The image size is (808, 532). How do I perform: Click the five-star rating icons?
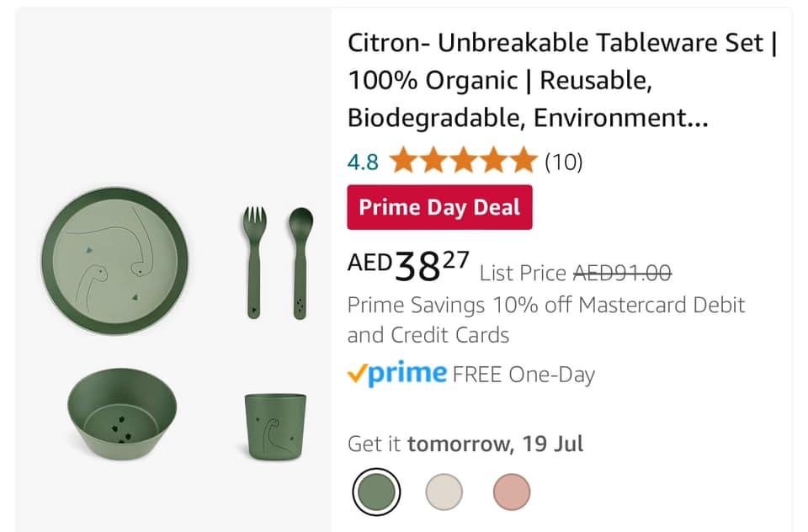point(462,161)
